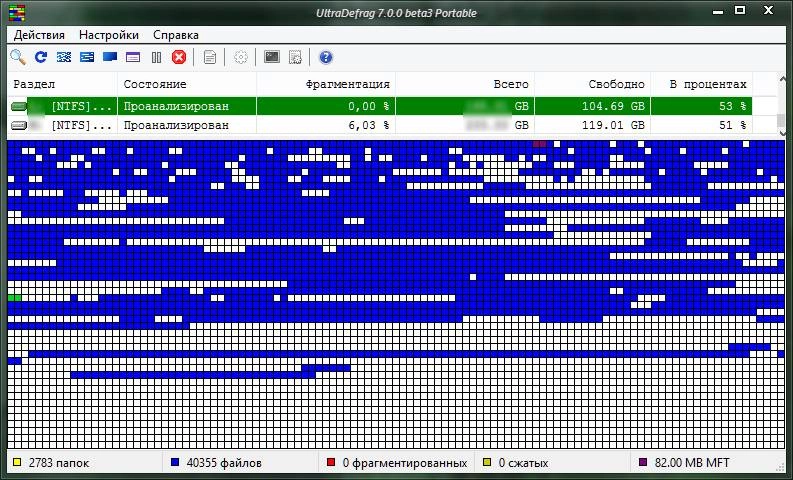Click the purple MFT cells in the cluster map
793x480 pixels.
[x=540, y=144]
